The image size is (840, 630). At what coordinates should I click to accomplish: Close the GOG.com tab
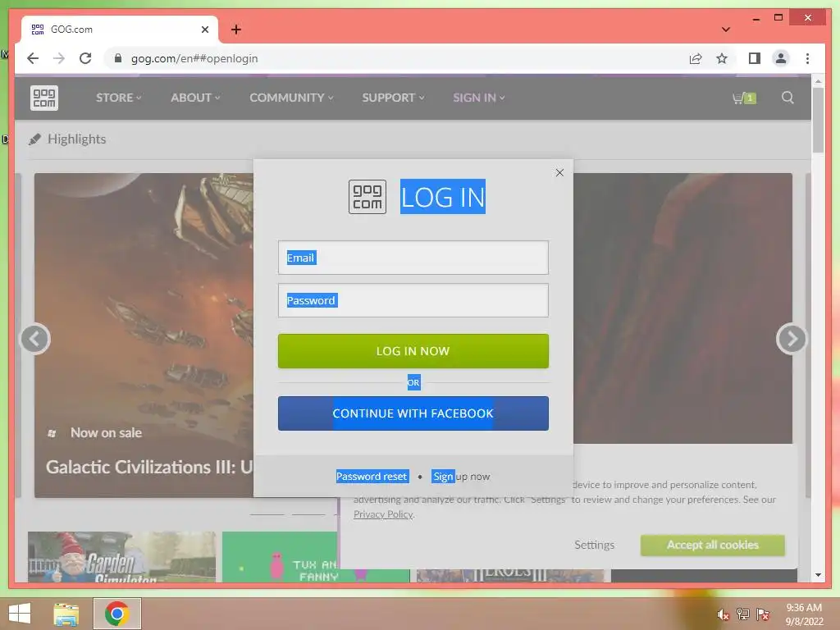click(x=204, y=30)
